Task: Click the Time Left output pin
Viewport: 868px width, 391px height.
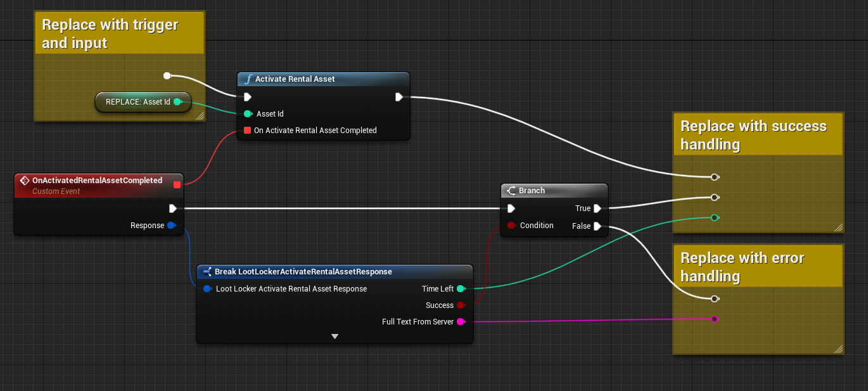Action: [461, 289]
